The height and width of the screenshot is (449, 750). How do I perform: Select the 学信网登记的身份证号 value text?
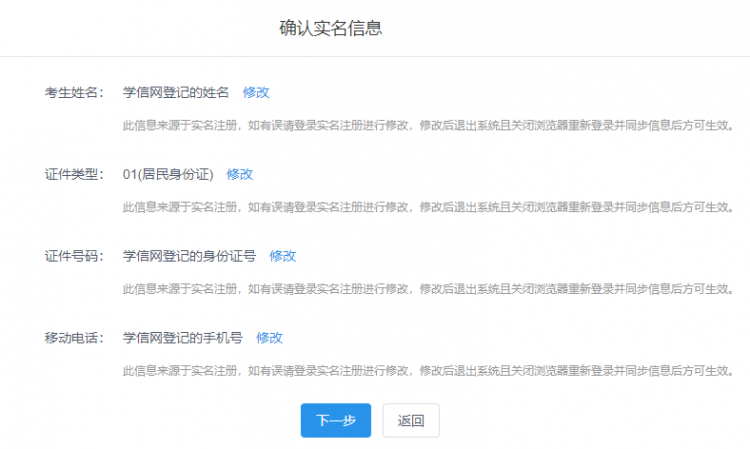point(189,256)
